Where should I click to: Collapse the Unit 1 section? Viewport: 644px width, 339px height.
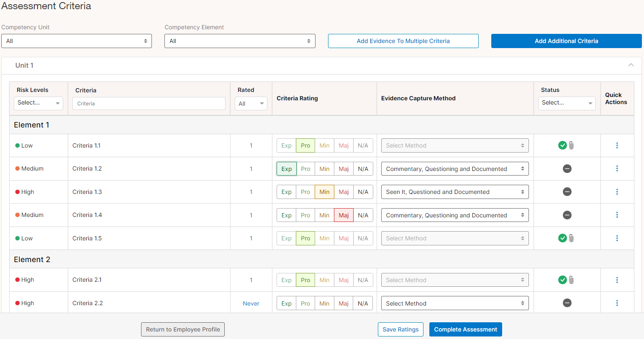[631, 65]
